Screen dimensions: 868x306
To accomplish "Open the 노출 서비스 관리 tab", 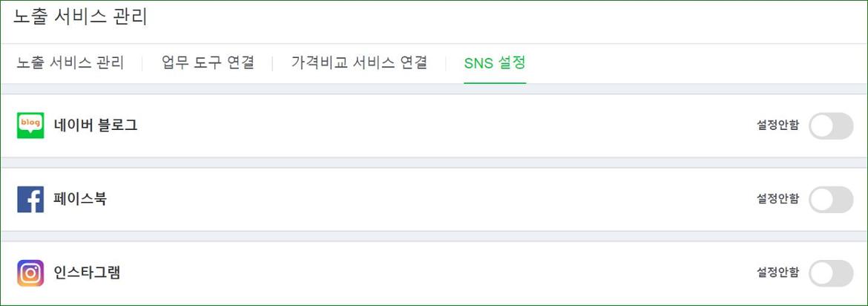I will point(70,62).
